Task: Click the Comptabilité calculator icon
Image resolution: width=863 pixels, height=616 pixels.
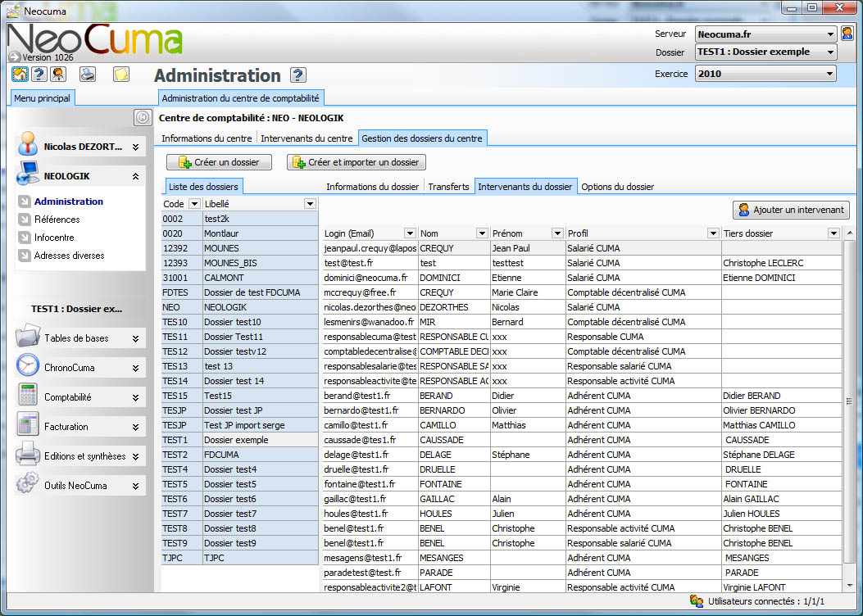Action: pyautogui.click(x=28, y=395)
